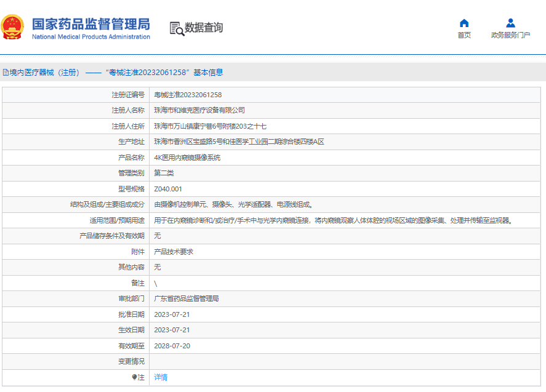Image resolution: width=546 pixels, height=392 pixels.
Task: Click the 数据查询 heading text
Action: click(x=204, y=28)
